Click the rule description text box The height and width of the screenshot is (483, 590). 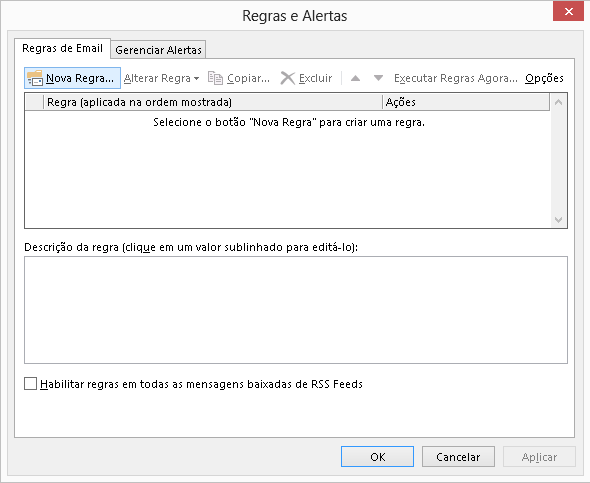tap(296, 310)
